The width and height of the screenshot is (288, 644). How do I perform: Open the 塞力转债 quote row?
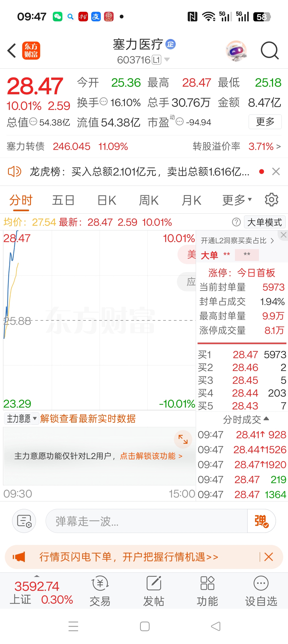(67, 147)
